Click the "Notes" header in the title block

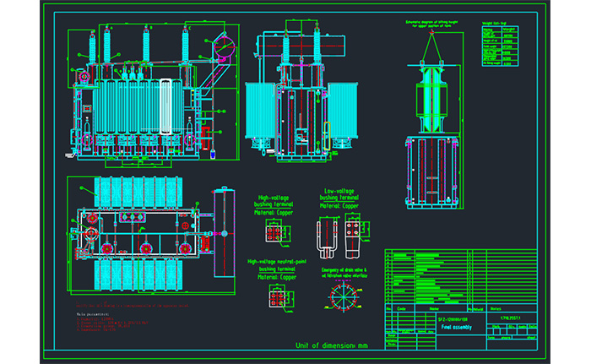[x=496, y=309]
